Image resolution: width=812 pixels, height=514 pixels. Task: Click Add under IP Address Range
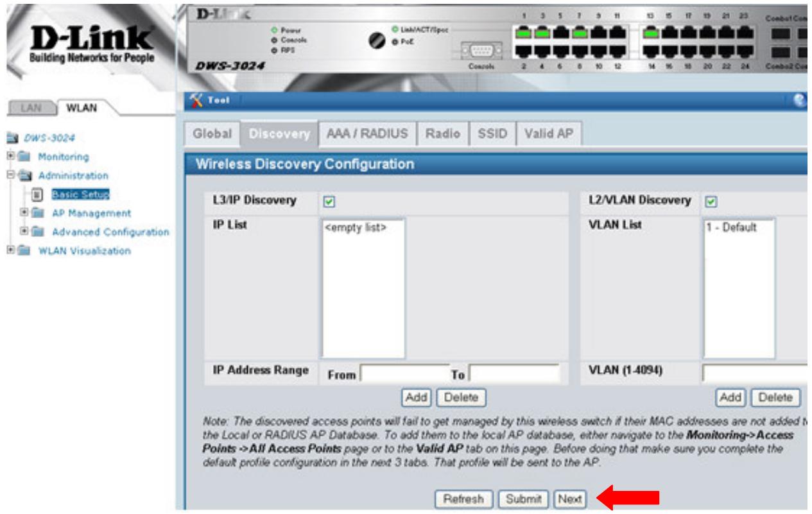coord(417,397)
